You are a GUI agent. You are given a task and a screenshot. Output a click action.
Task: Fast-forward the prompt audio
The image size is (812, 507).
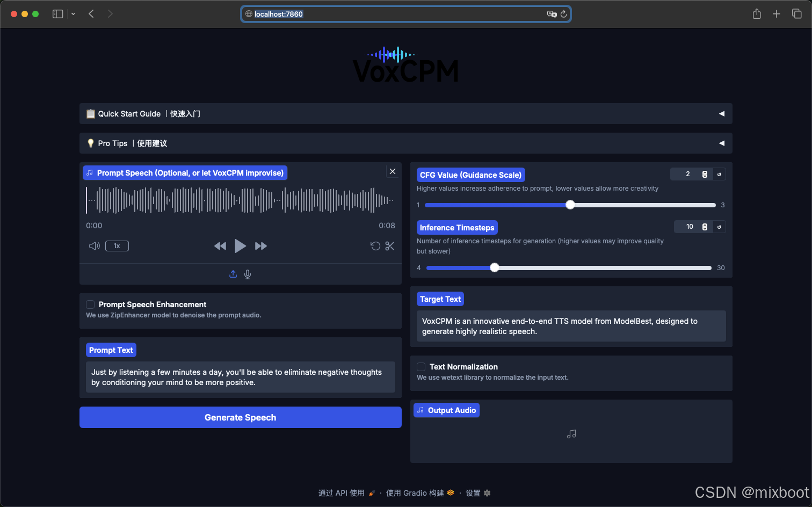tap(261, 246)
